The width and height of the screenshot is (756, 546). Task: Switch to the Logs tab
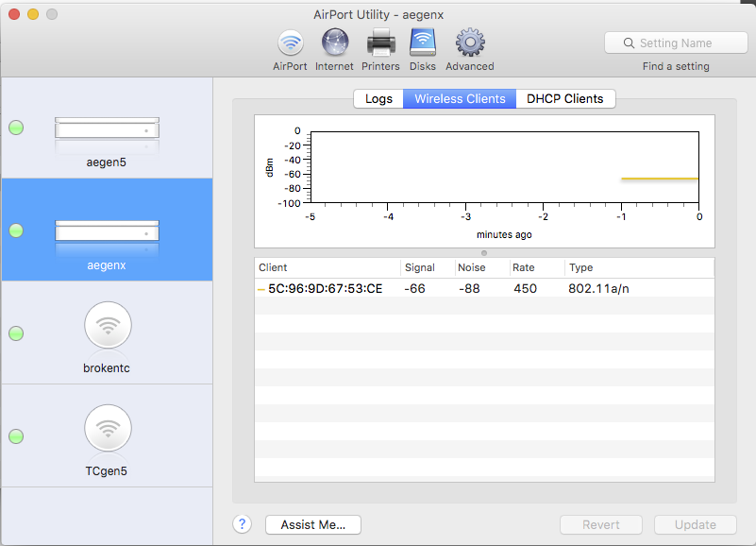[x=378, y=98]
